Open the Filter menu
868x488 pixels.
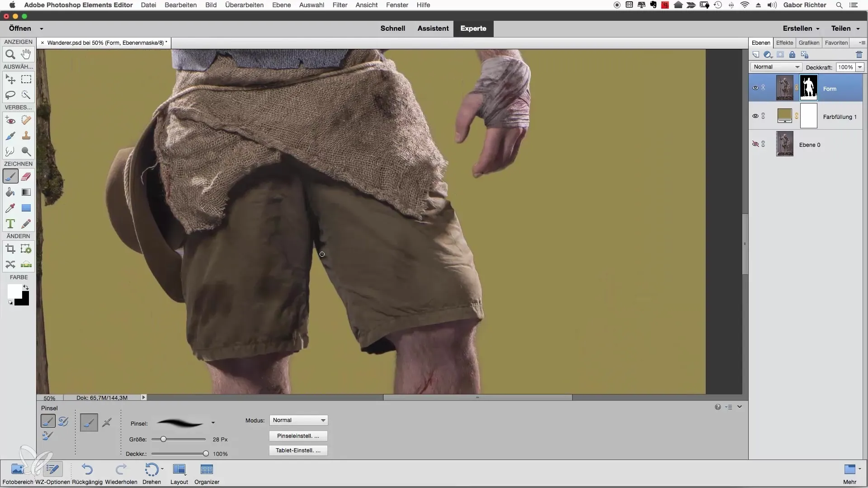pyautogui.click(x=340, y=5)
